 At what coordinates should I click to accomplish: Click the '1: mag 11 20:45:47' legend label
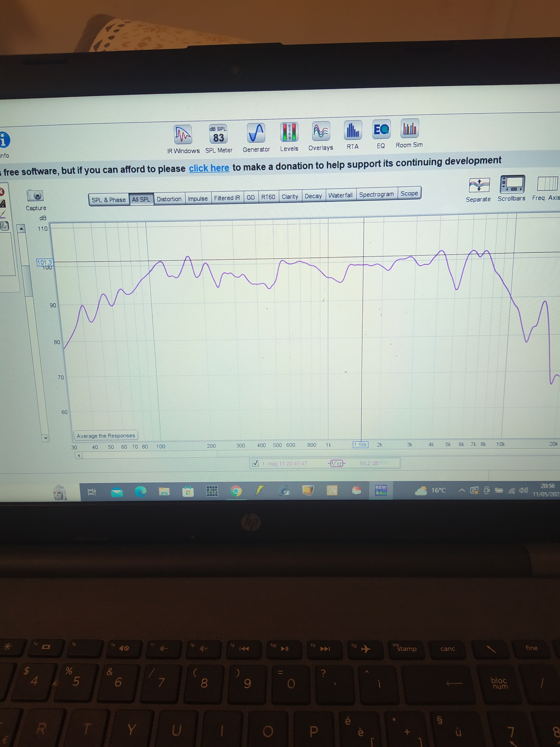(x=284, y=464)
